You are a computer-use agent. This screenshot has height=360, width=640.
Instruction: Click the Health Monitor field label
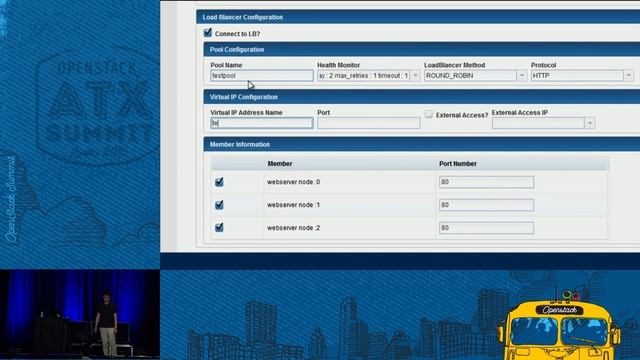coord(338,65)
